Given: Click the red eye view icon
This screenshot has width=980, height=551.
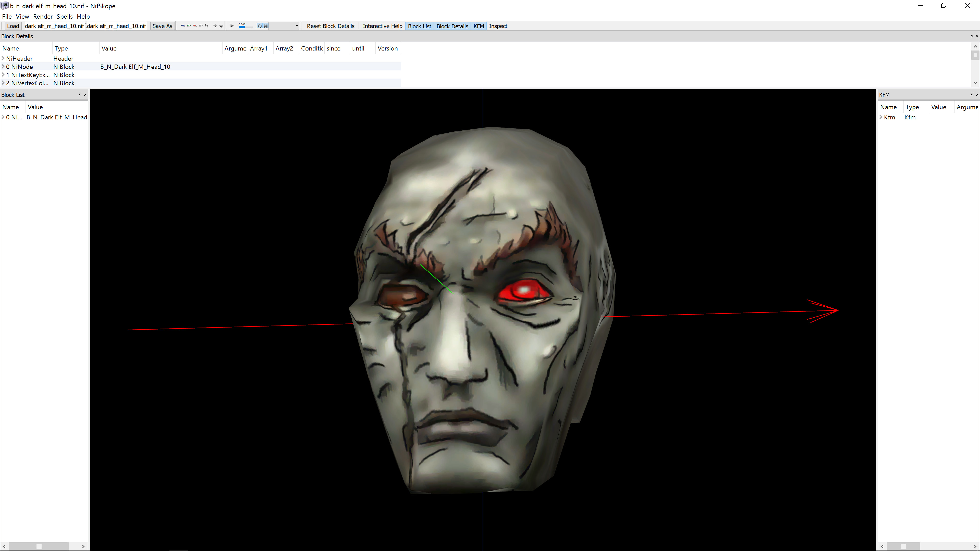Looking at the screenshot, I should pos(195,26).
